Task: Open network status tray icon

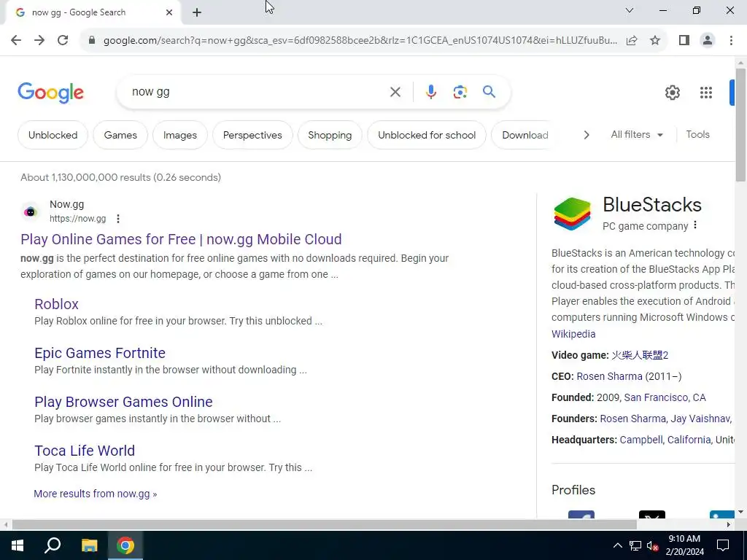Action: (635, 545)
